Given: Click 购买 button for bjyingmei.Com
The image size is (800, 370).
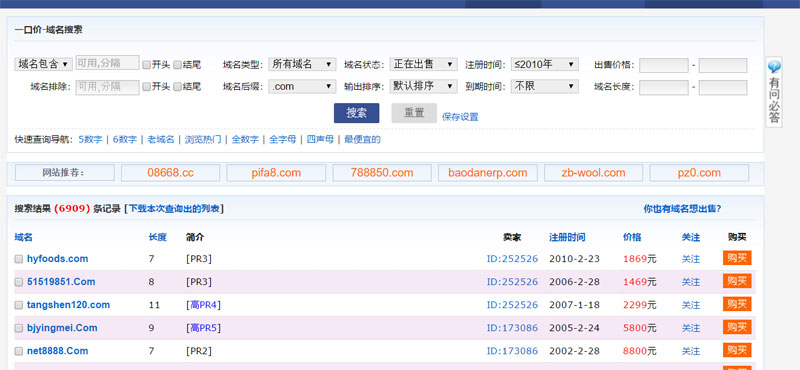Looking at the screenshot, I should pos(737,327).
